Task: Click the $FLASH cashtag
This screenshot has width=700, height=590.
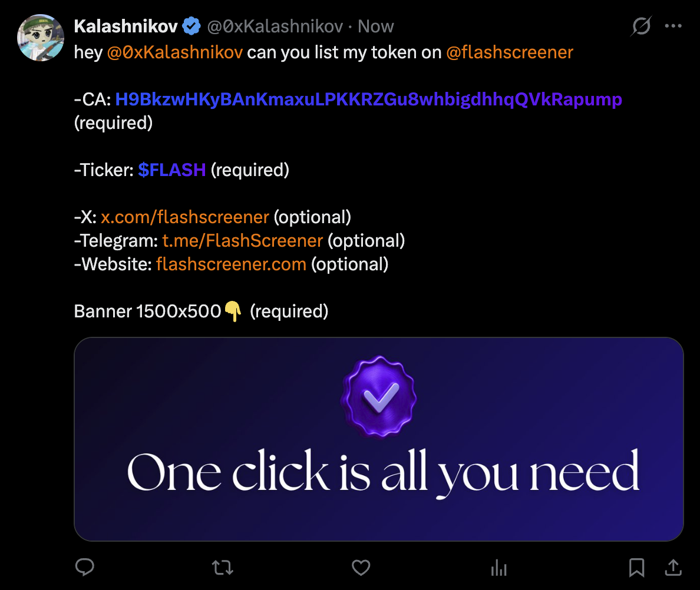Action: coord(171,170)
